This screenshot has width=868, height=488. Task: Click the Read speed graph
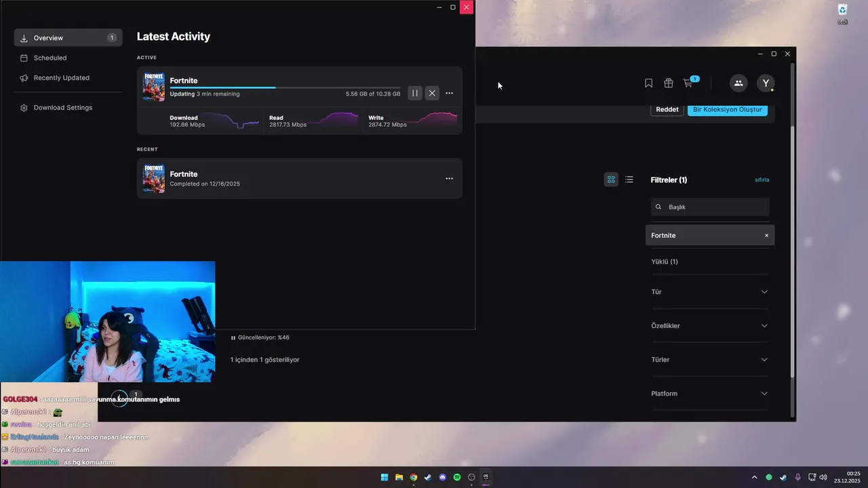tap(332, 120)
